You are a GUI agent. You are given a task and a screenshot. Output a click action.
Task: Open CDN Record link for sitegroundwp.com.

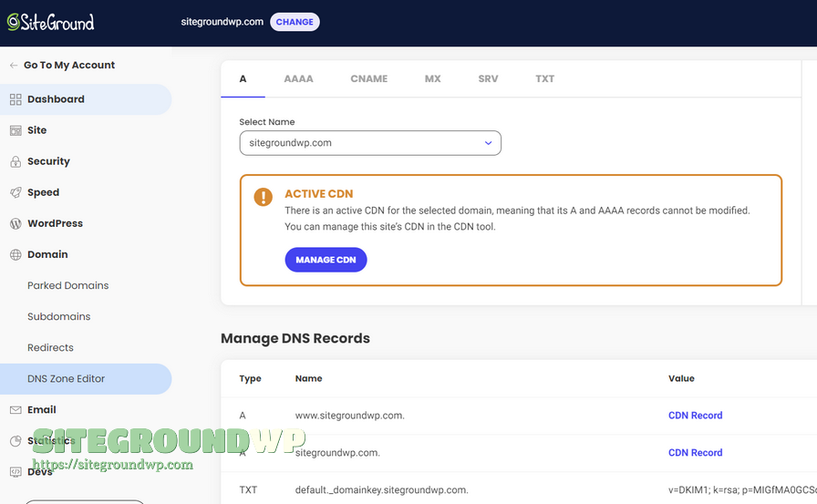tap(695, 452)
